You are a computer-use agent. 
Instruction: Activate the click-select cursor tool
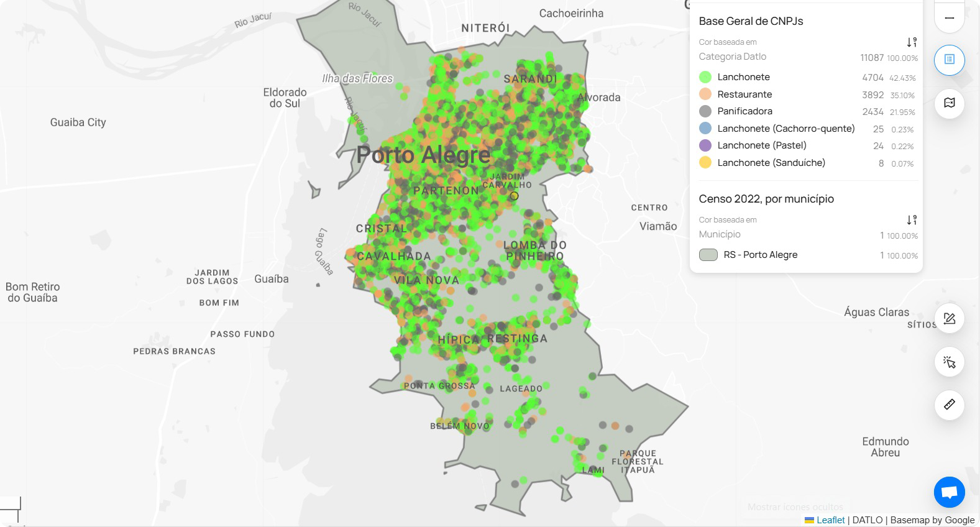[x=949, y=362]
